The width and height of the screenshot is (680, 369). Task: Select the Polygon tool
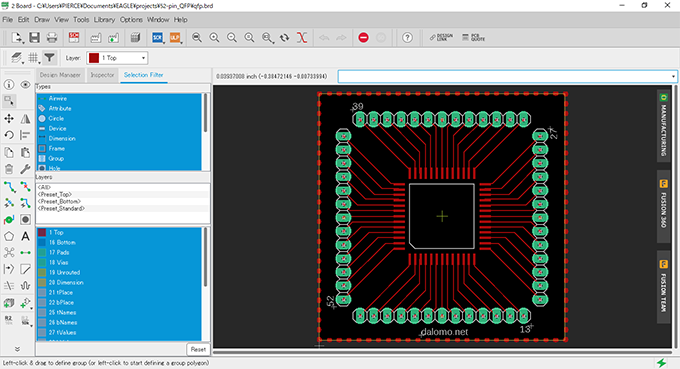click(x=9, y=236)
